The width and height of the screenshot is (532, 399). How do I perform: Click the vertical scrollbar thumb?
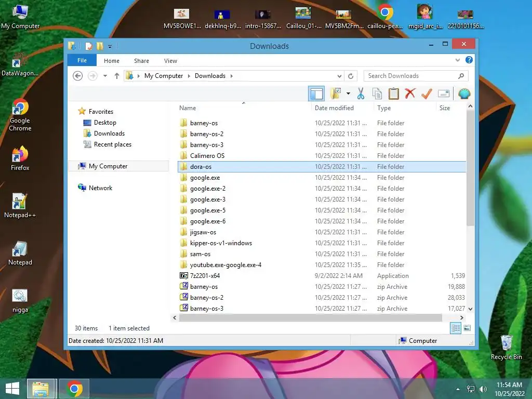(x=470, y=168)
